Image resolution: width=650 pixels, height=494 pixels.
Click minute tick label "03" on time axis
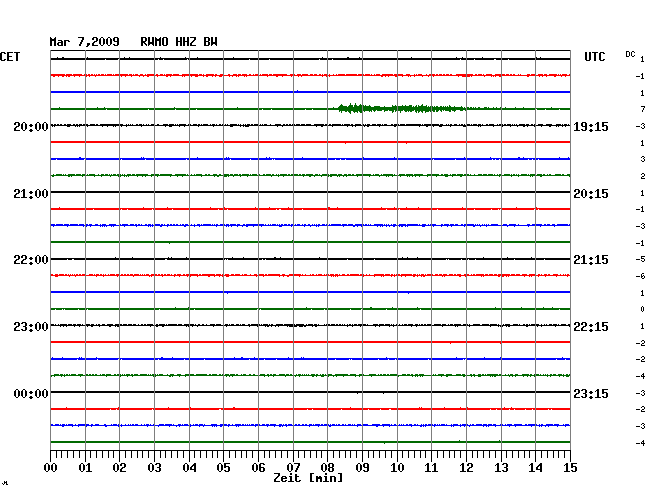point(154,468)
